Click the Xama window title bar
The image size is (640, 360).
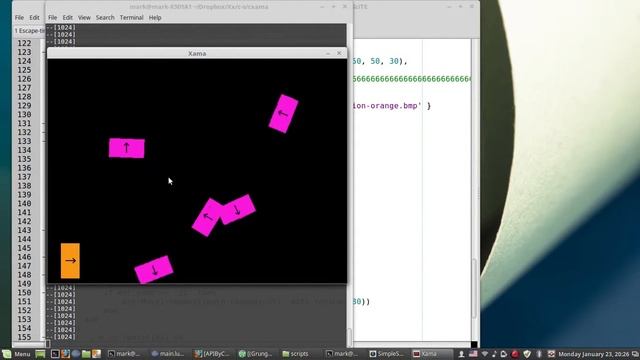[197, 53]
